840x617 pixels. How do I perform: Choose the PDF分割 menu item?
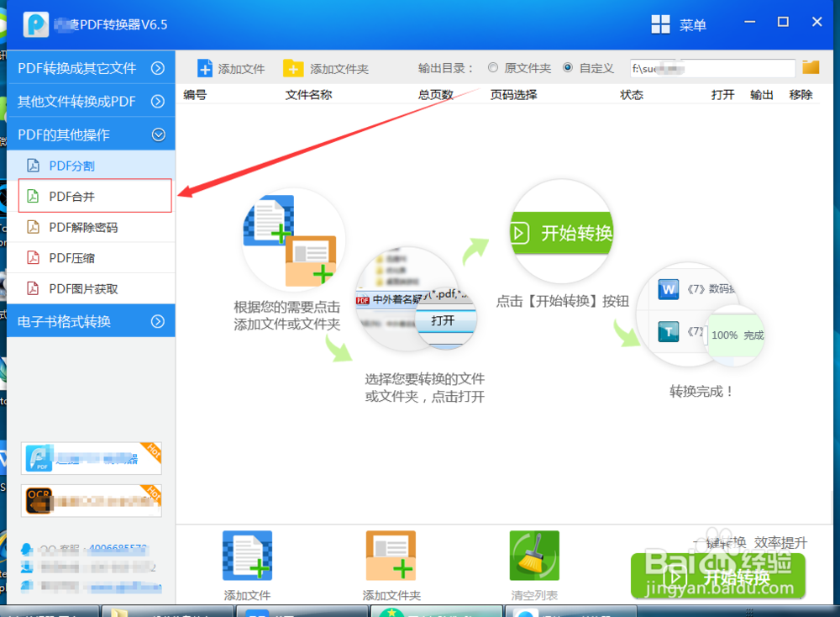click(x=91, y=166)
